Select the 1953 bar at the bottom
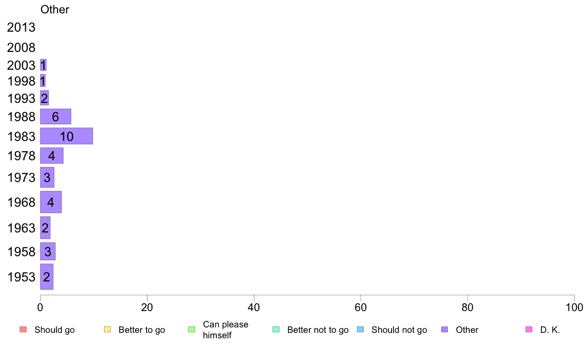The width and height of the screenshot is (588, 364). coord(47,276)
